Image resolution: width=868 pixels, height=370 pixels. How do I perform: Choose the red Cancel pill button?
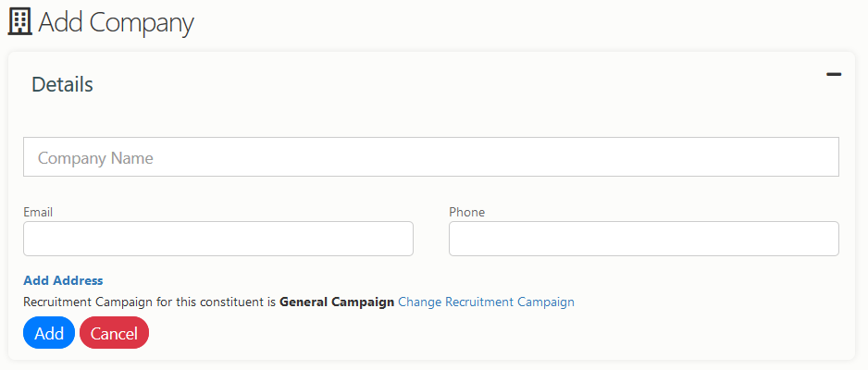click(x=114, y=333)
